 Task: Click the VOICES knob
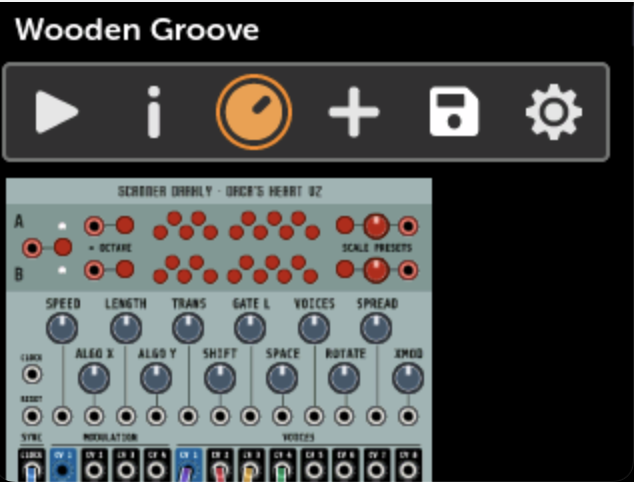[x=314, y=327]
